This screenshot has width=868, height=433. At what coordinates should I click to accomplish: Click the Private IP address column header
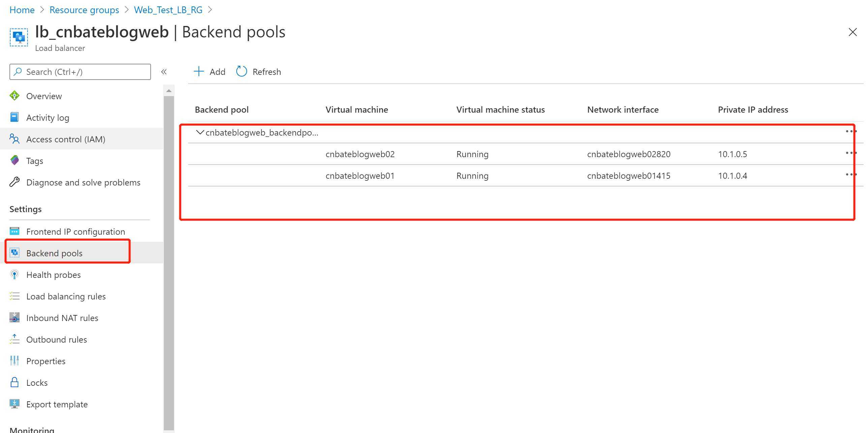pos(753,110)
